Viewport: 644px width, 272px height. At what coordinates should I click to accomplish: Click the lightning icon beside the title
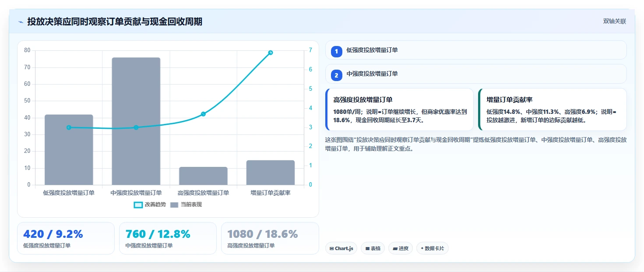21,22
